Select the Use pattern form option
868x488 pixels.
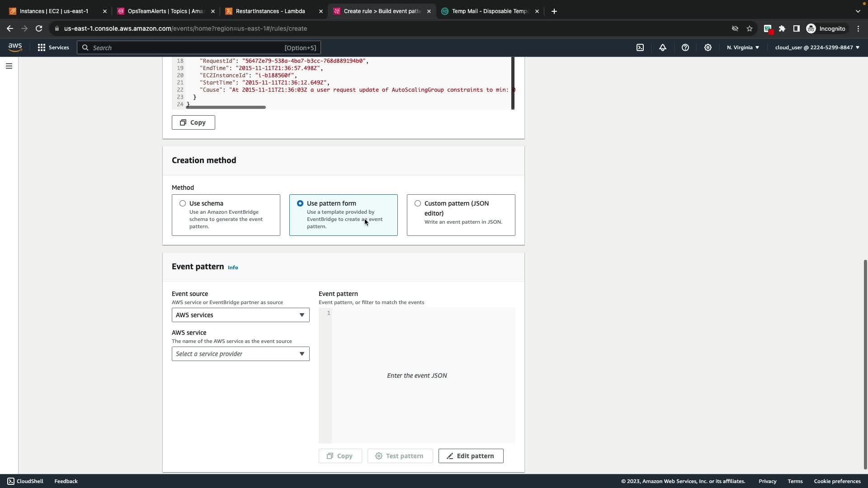pyautogui.click(x=300, y=203)
